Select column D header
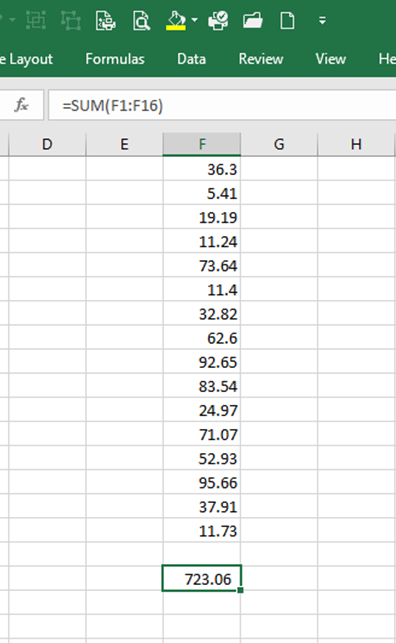396x643 pixels. [47, 144]
